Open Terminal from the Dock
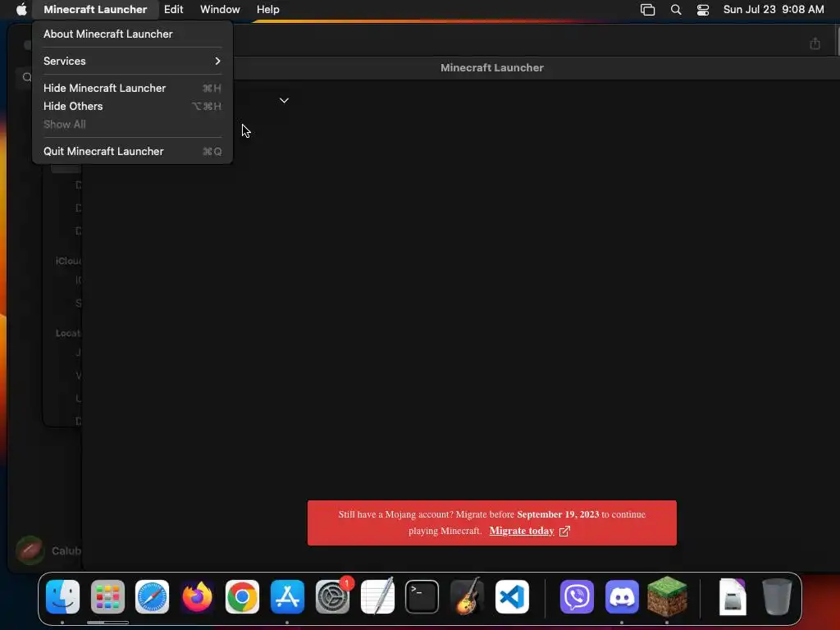 422,596
